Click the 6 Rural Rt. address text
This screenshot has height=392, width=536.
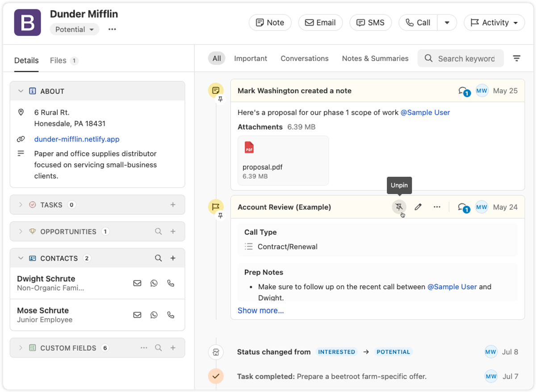(x=52, y=113)
